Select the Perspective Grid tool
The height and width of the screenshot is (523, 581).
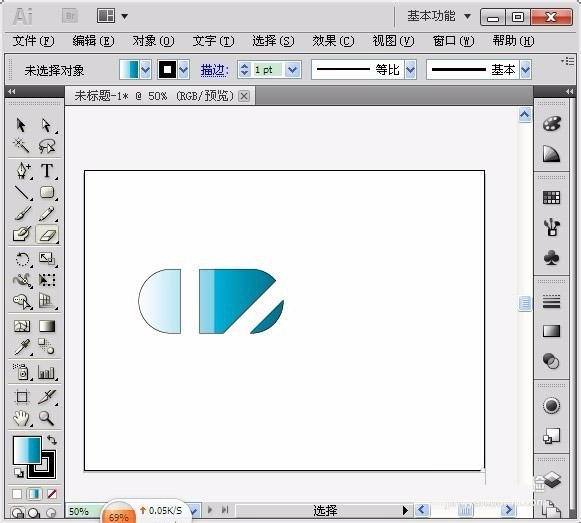47,301
